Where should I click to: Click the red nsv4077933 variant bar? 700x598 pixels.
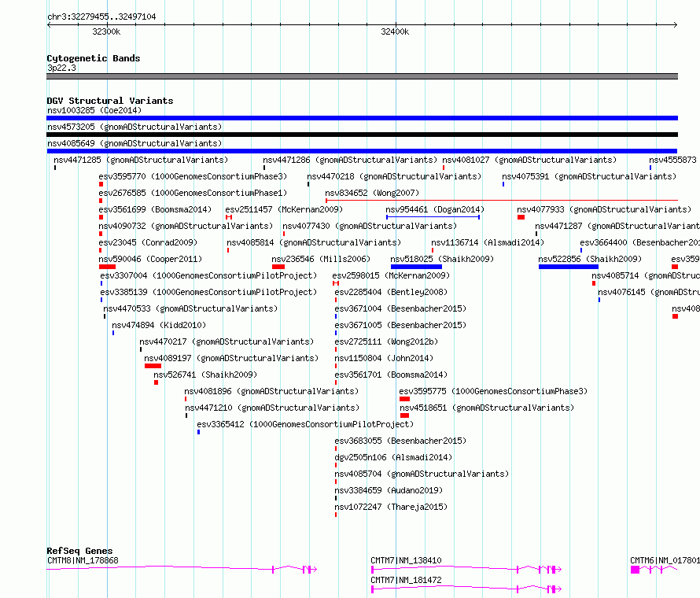pyautogui.click(x=521, y=217)
